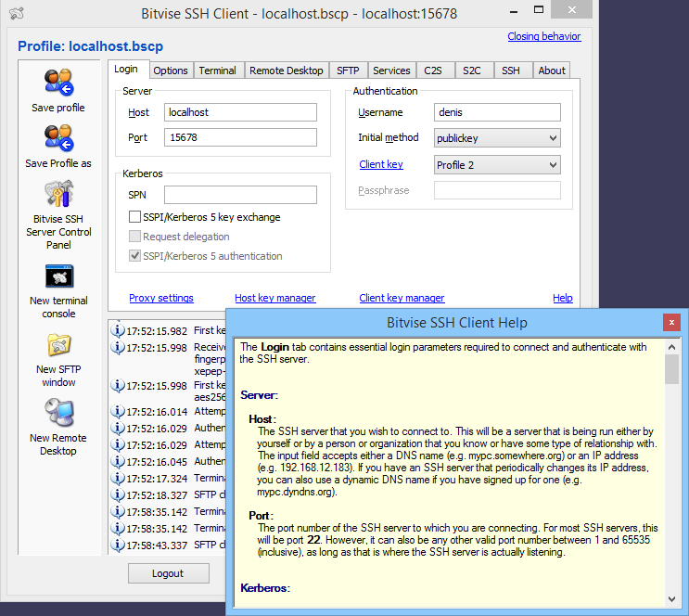The height and width of the screenshot is (616, 689).
Task: Switch to the SFTP tab
Action: click(x=348, y=71)
